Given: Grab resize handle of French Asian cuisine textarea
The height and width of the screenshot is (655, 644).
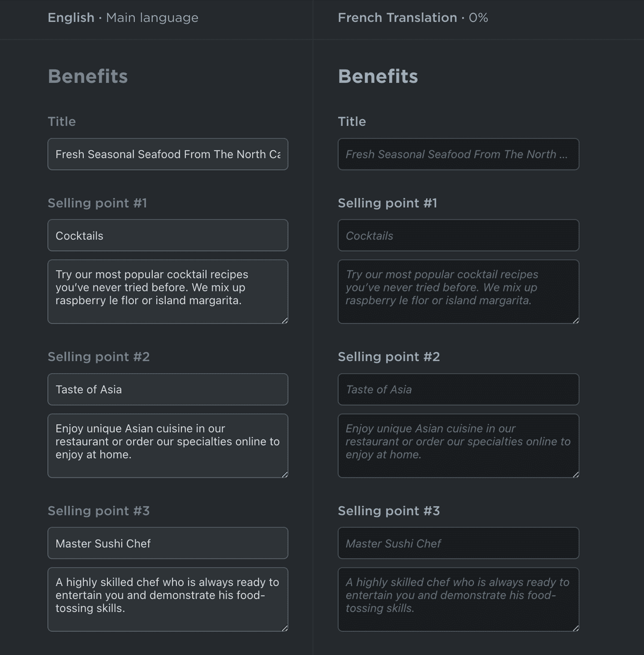Looking at the screenshot, I should 575,474.
